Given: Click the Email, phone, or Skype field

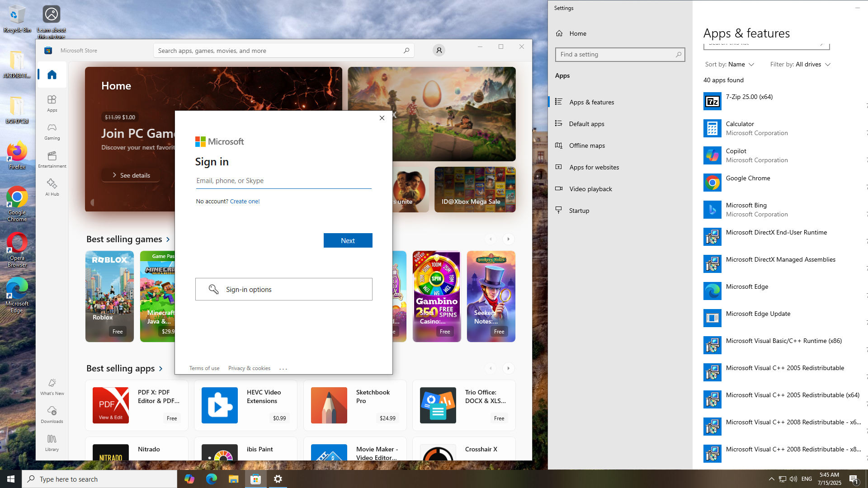Looking at the screenshot, I should [x=283, y=181].
